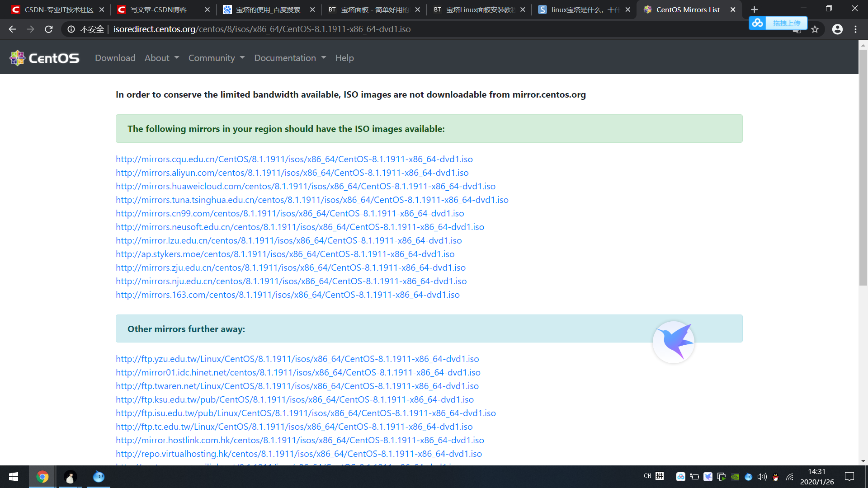The image size is (868, 488).
Task: Click the Baidu cloud upload extension button
Action: point(778,23)
